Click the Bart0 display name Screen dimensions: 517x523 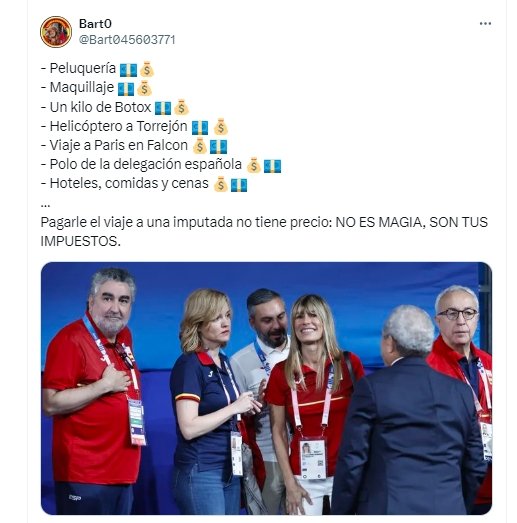point(95,24)
